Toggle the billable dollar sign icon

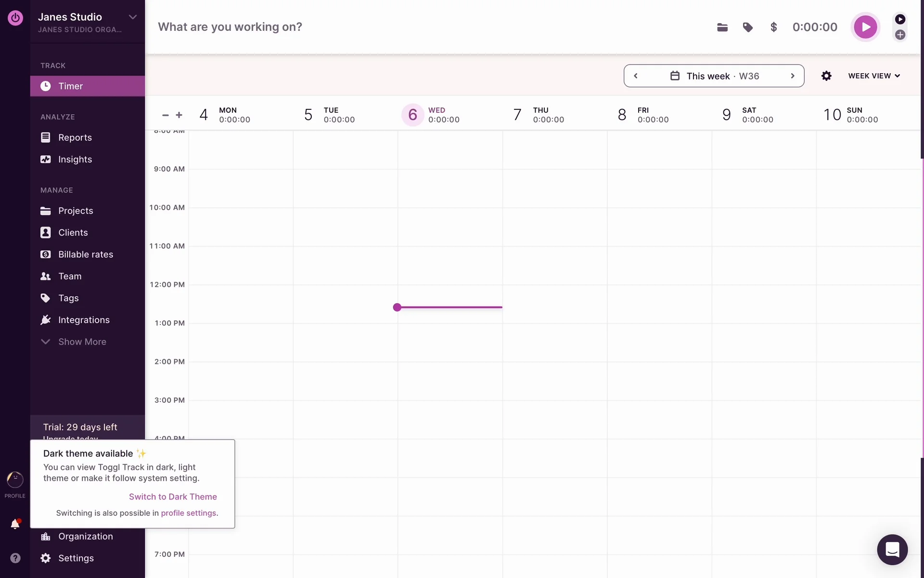click(773, 27)
